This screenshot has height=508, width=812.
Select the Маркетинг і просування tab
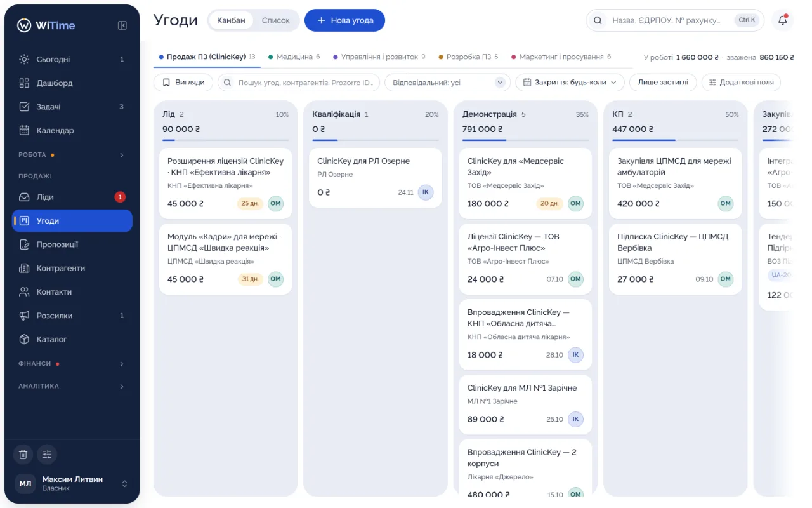[x=561, y=57]
